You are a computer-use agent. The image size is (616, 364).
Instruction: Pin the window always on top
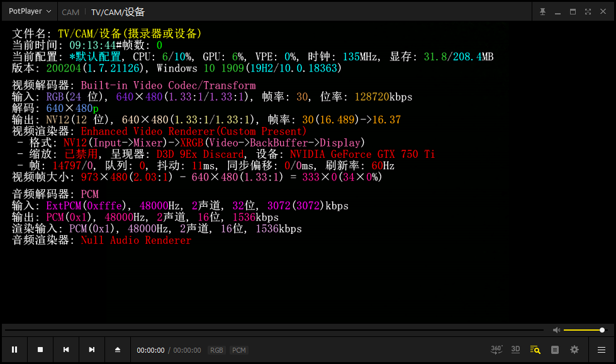pyautogui.click(x=543, y=11)
